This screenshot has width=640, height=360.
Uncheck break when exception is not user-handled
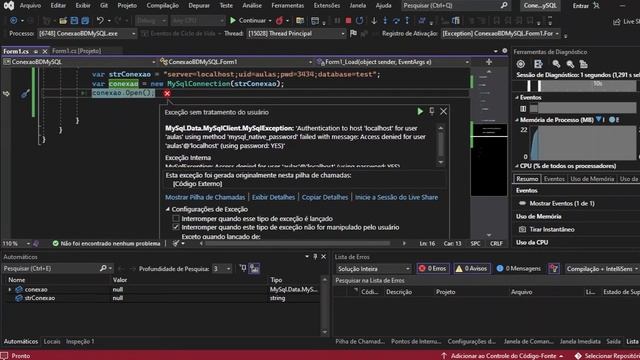pyautogui.click(x=176, y=227)
